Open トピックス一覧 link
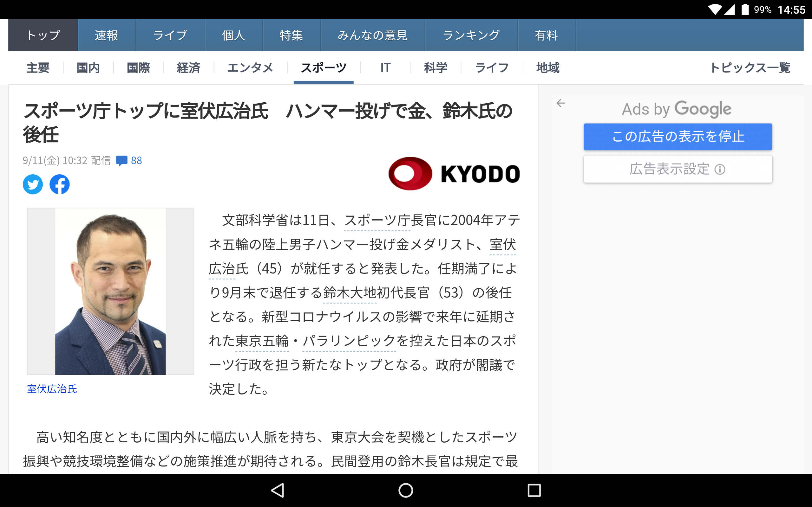The width and height of the screenshot is (812, 507). click(x=750, y=68)
